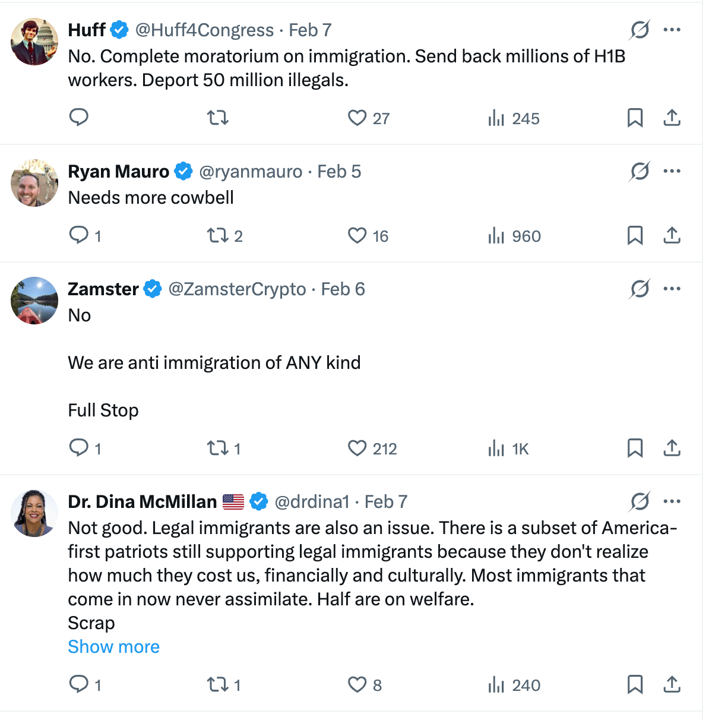This screenshot has height=720, width=728.
Task: Repost Ryan Mauro's cowbell tweet
Action: 218,236
